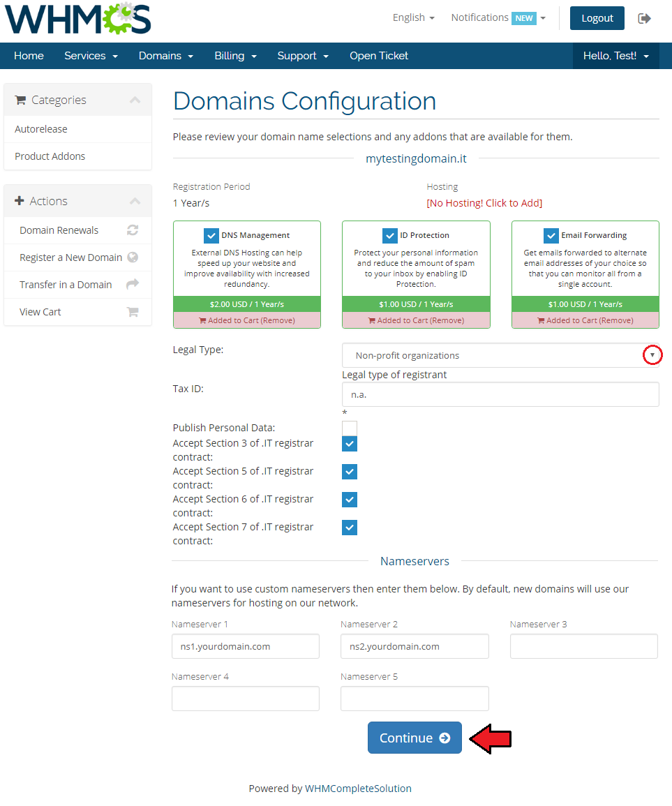Open the Legal Type dropdown

click(500, 355)
